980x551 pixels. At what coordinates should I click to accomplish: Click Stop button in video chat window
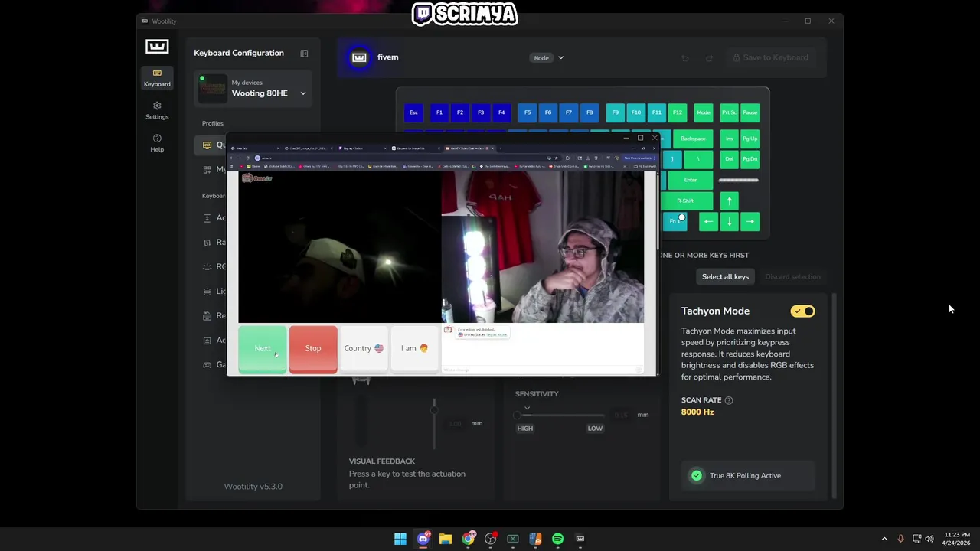click(313, 349)
